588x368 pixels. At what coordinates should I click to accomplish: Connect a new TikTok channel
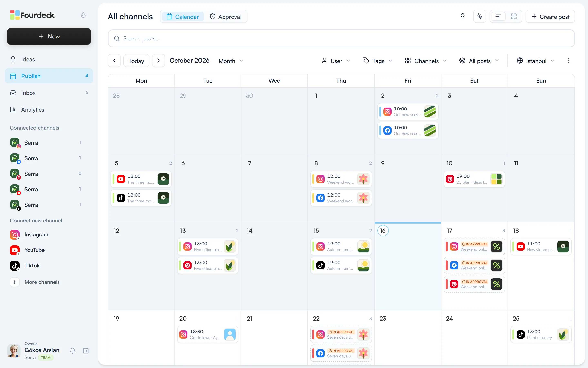click(x=25, y=266)
